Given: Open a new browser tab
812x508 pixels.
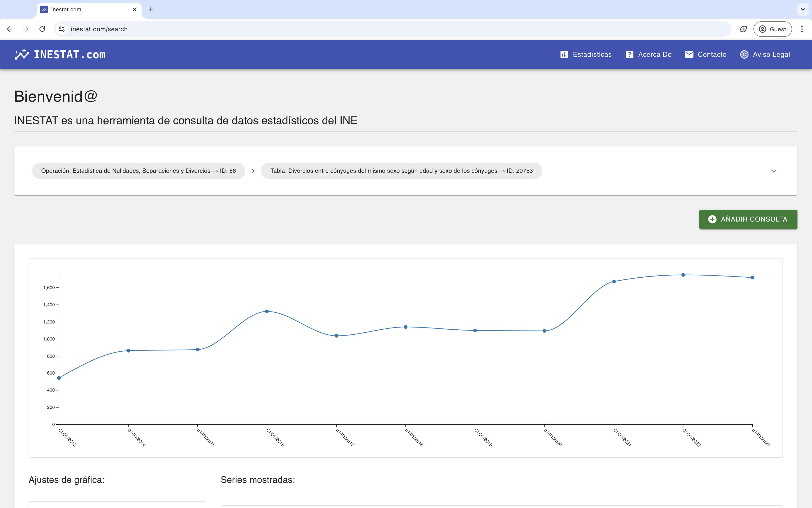Looking at the screenshot, I should tap(151, 9).
